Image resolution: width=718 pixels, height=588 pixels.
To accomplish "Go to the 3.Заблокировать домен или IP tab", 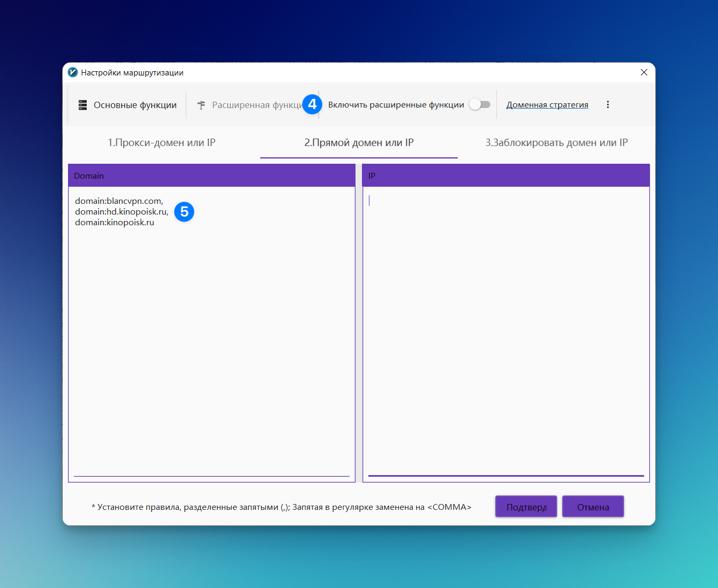I will [x=556, y=143].
